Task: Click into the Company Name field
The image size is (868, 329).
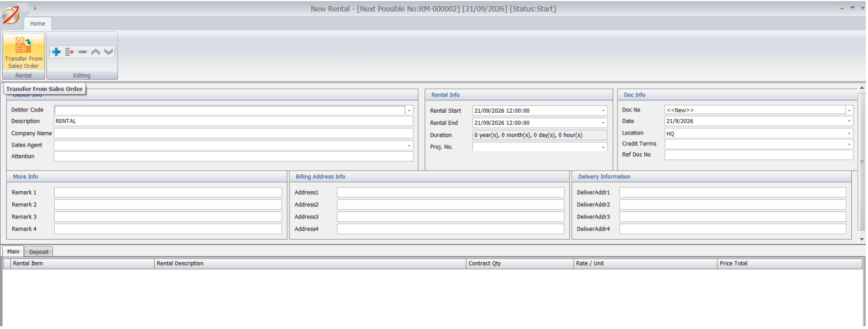Action: point(234,133)
